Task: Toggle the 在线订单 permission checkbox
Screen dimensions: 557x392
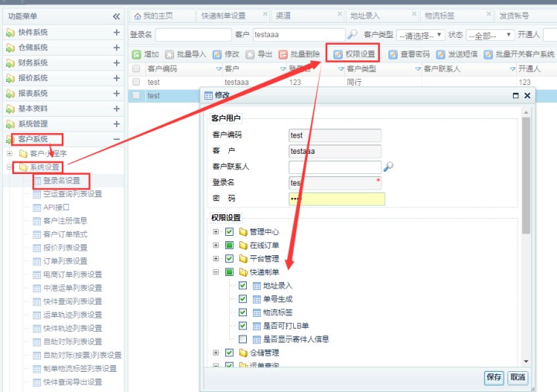Action: (230, 245)
